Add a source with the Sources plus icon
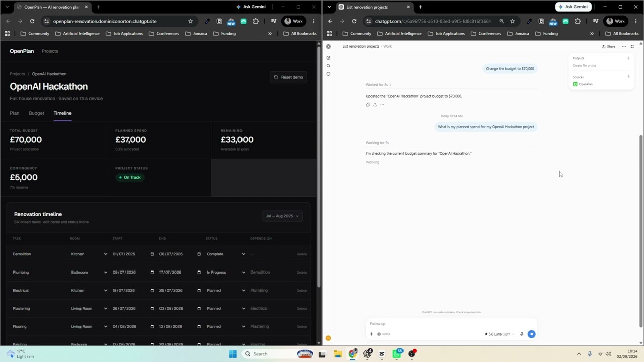This screenshot has width=644, height=362. (628, 76)
